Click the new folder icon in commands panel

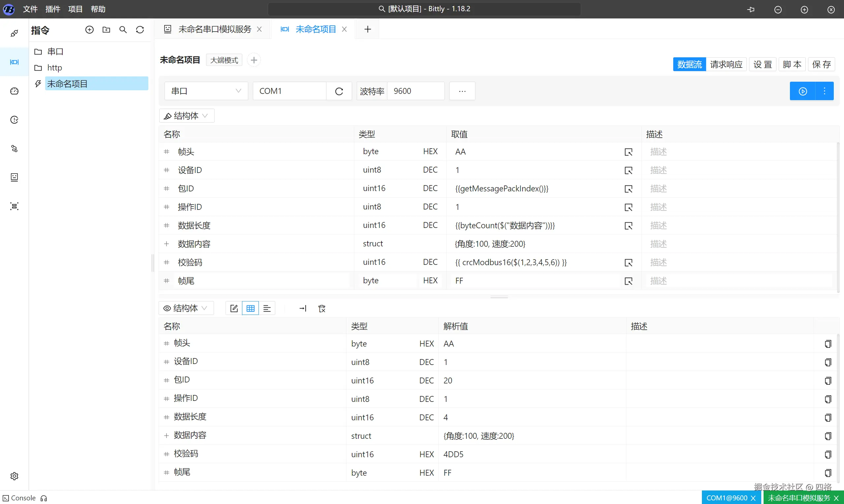106,30
